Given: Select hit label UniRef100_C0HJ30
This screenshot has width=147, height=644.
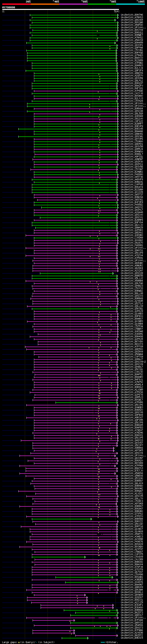Looking at the screenshot, I should point(132,372).
